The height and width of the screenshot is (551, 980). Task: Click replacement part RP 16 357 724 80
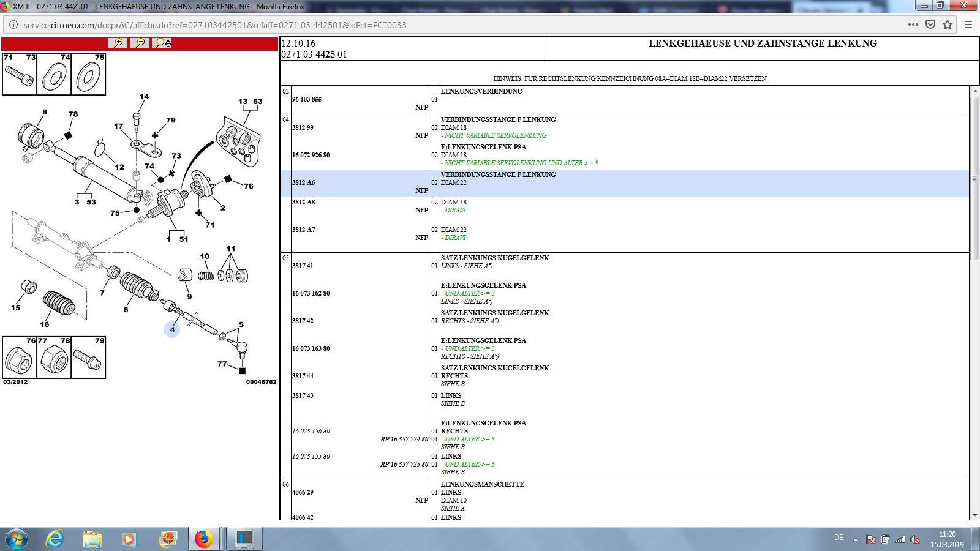click(404, 439)
